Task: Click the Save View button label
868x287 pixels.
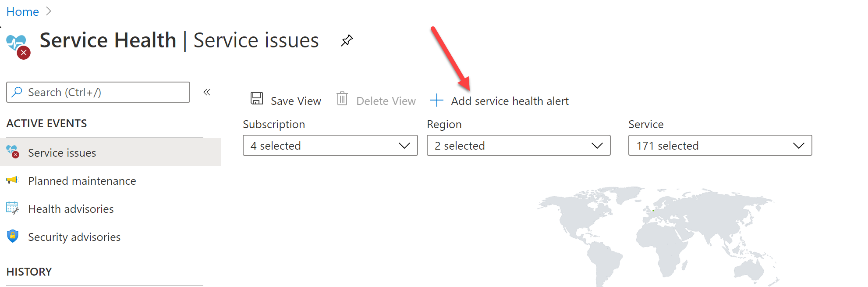Action: click(x=296, y=101)
